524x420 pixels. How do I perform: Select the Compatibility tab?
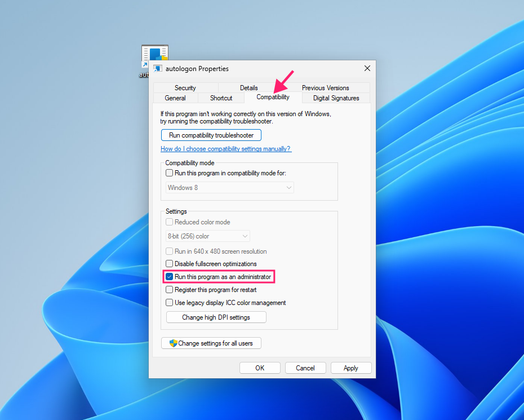point(273,97)
